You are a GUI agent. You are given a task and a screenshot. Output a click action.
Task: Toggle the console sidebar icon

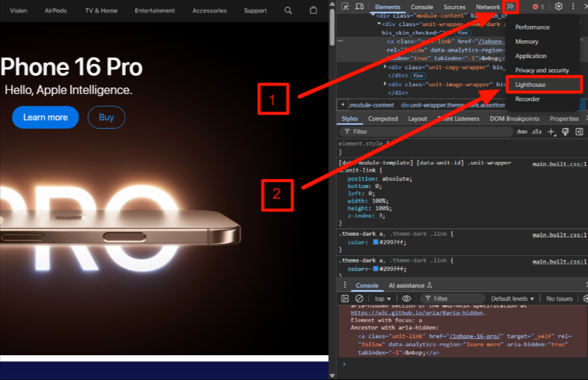tap(345, 298)
